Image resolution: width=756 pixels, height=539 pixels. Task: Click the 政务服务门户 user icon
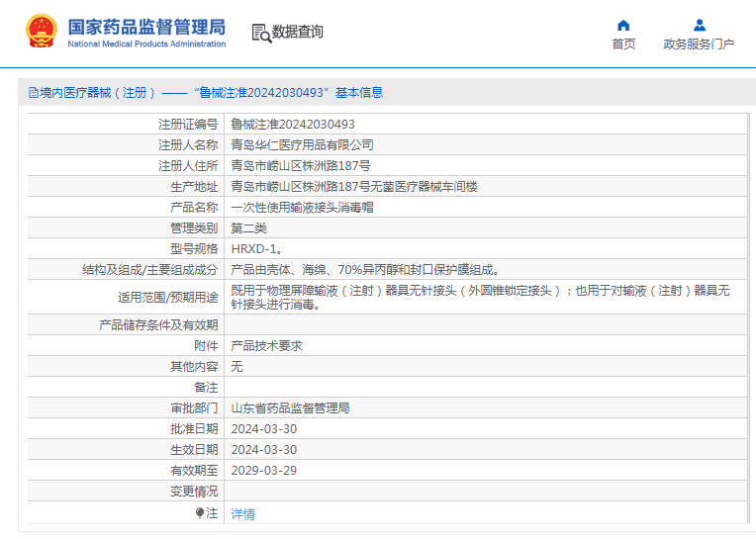pos(700,25)
